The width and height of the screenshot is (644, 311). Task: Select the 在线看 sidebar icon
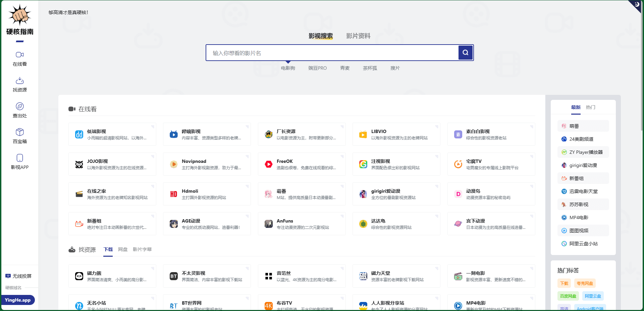pyautogui.click(x=19, y=59)
